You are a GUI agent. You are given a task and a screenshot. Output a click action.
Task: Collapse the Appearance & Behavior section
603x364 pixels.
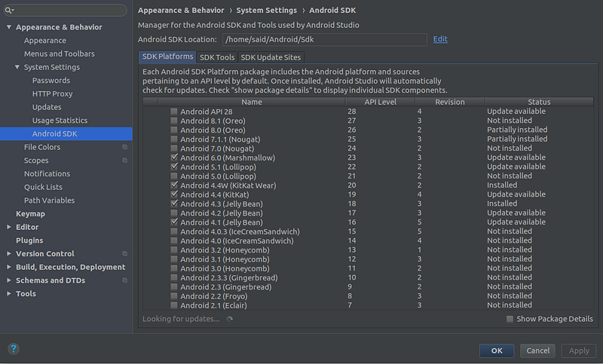(x=9, y=27)
